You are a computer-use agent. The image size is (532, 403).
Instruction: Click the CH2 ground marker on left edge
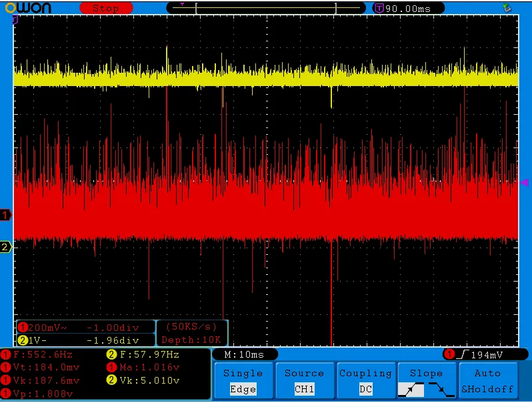pyautogui.click(x=5, y=248)
